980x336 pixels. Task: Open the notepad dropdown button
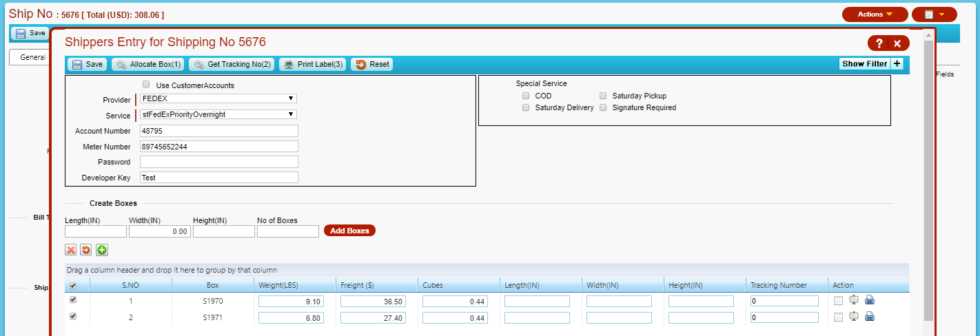click(x=934, y=14)
